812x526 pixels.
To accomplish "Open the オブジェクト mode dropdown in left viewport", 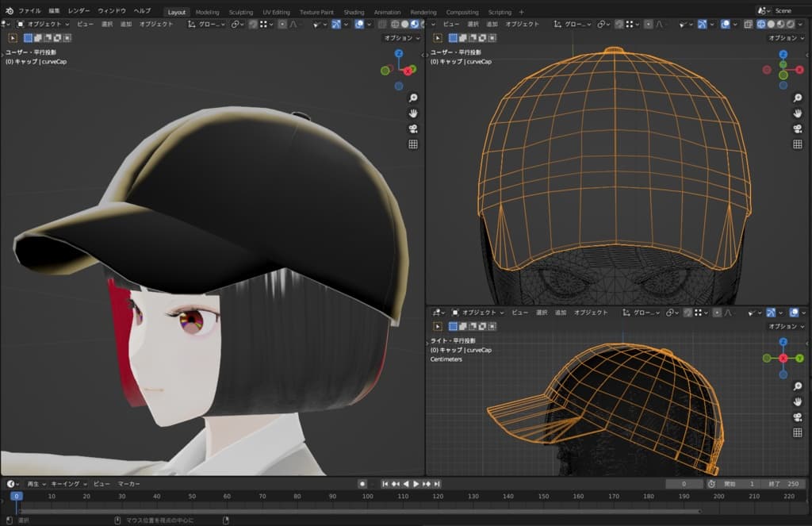I will 44,25.
